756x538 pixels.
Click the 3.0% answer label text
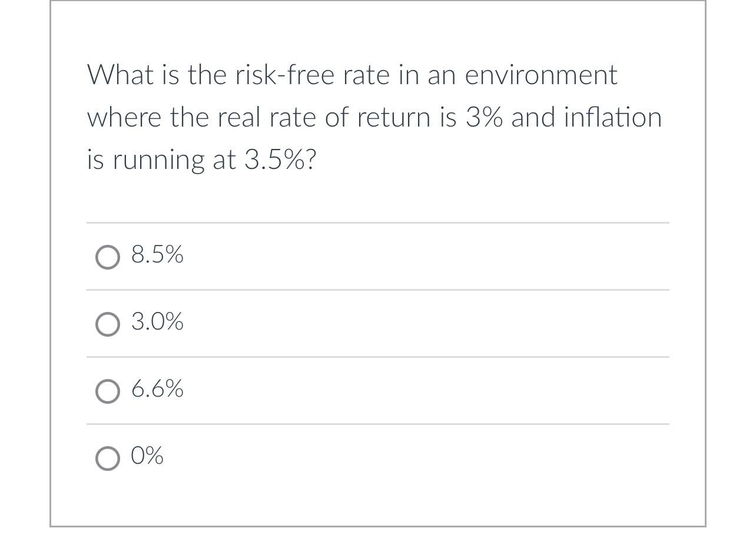pos(157,321)
